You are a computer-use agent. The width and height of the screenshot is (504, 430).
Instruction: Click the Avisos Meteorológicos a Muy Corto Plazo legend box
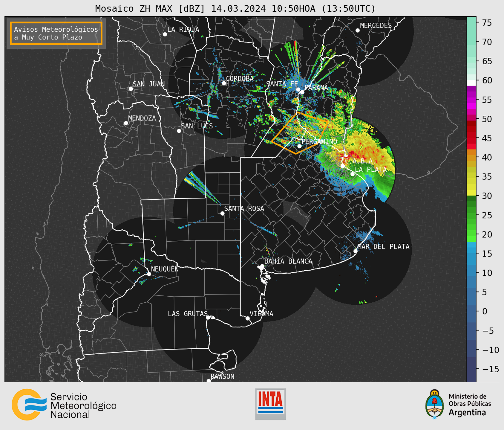[56, 33]
